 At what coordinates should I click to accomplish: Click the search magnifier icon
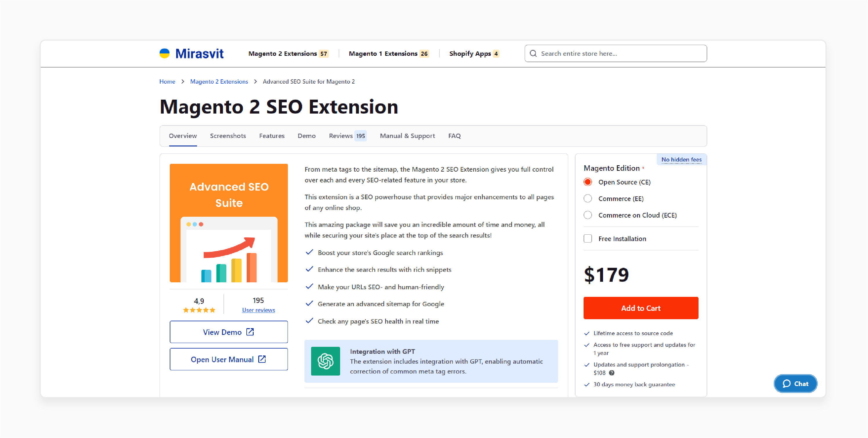coord(533,53)
